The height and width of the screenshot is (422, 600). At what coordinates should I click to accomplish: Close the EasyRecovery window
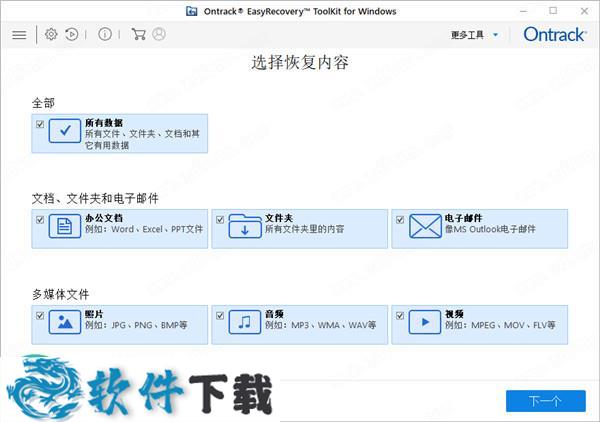(x=584, y=11)
